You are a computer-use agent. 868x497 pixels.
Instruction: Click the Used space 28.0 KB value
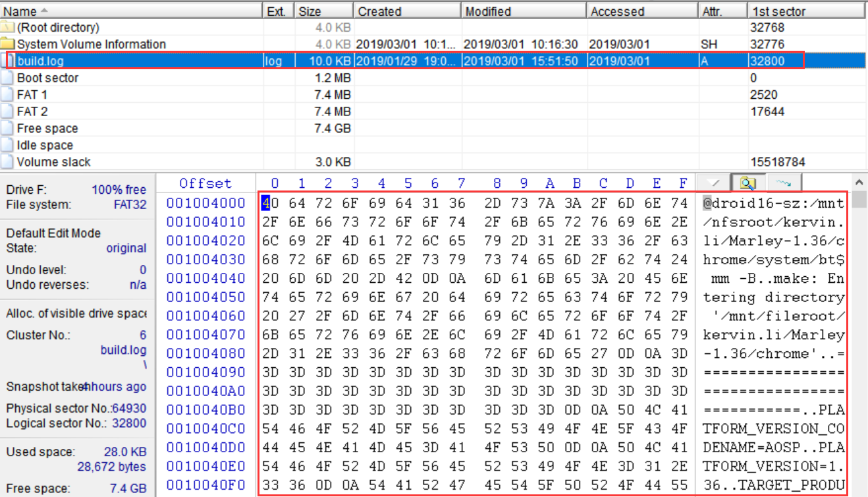[125, 452]
